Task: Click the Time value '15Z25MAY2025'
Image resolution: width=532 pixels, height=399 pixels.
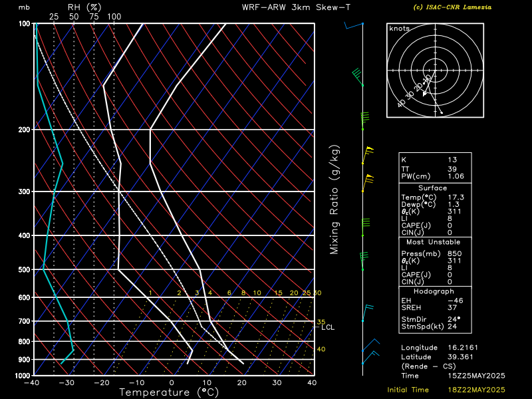Action: (x=476, y=376)
